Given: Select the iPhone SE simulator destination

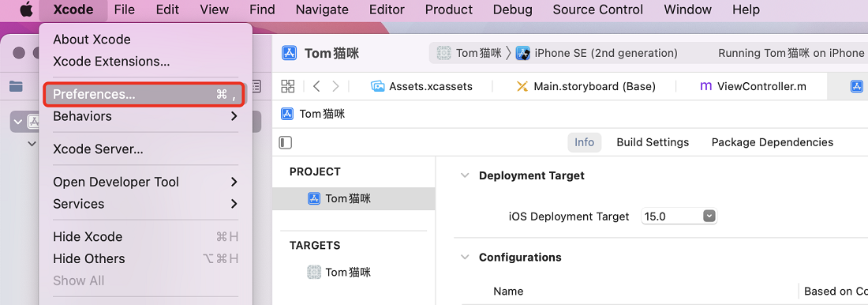Looking at the screenshot, I should point(597,53).
